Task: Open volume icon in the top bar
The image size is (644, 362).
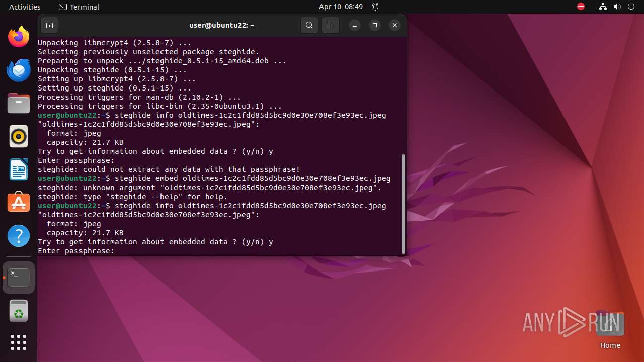Action: tap(617, 7)
